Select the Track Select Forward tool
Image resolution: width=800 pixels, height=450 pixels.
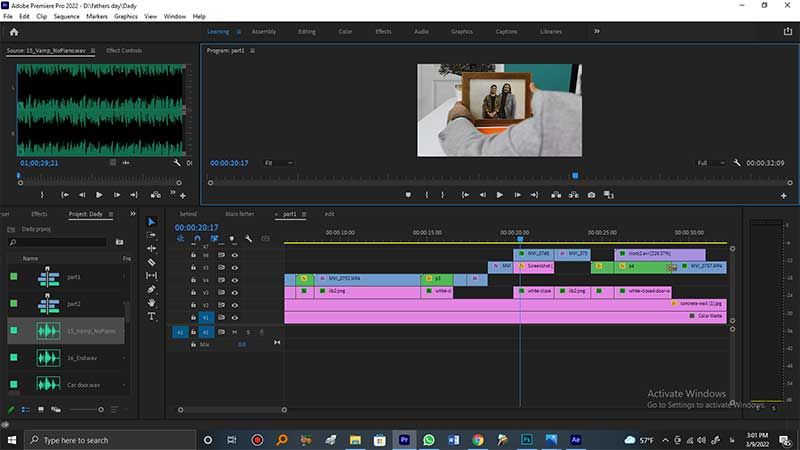click(x=152, y=235)
